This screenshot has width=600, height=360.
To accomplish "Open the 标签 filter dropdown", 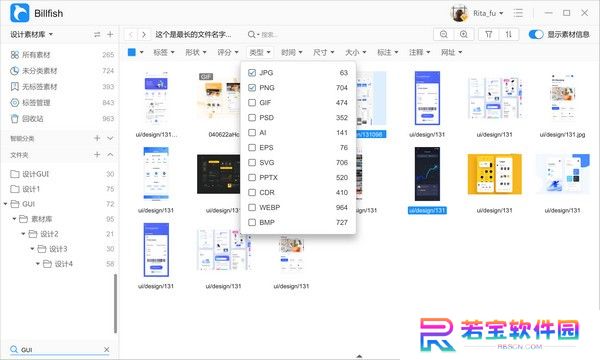I will pyautogui.click(x=163, y=52).
